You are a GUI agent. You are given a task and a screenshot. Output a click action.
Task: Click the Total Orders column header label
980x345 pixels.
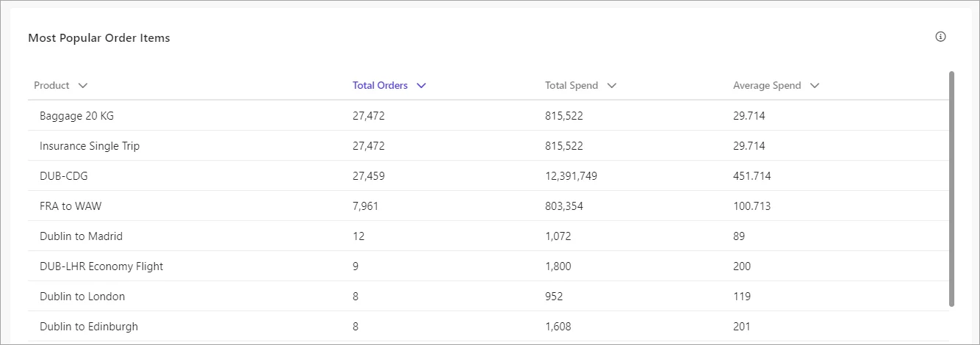point(380,85)
